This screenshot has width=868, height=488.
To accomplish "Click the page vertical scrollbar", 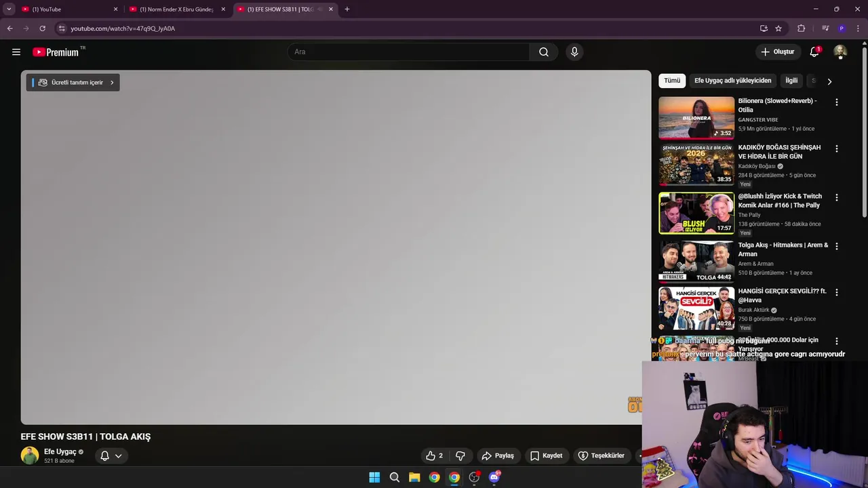I will [x=864, y=132].
